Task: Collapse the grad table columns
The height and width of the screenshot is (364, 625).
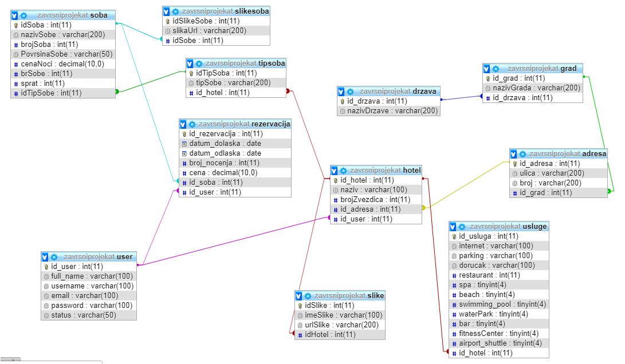Action: [x=486, y=69]
